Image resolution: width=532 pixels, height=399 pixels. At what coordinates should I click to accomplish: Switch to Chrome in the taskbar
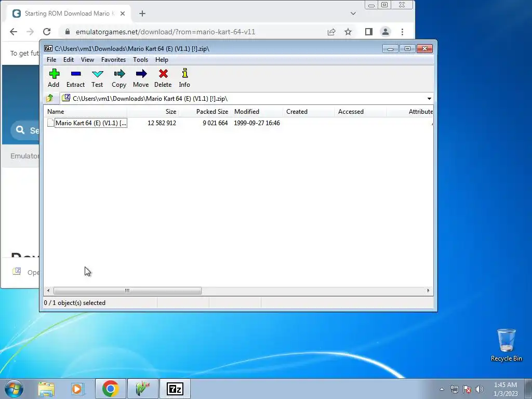pos(111,389)
